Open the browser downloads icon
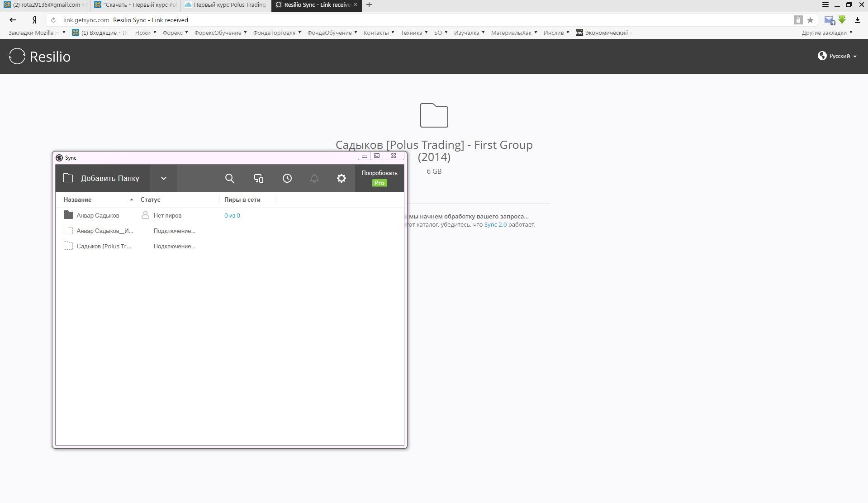The height and width of the screenshot is (503, 868). point(858,20)
